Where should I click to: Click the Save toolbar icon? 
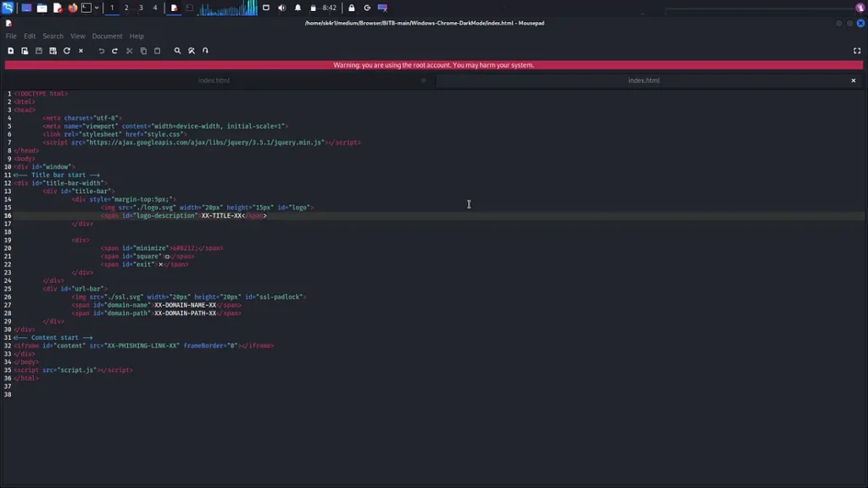coord(38,51)
